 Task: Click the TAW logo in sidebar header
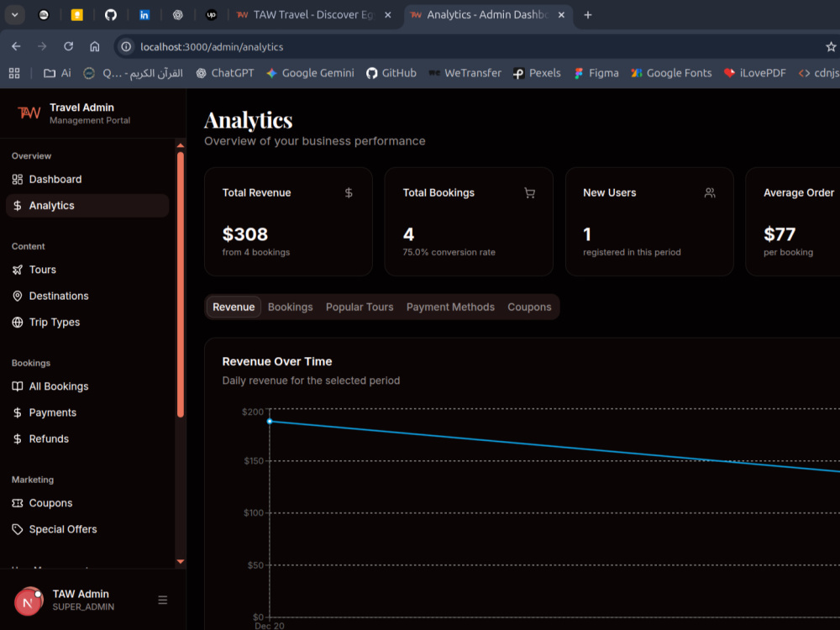coord(29,113)
